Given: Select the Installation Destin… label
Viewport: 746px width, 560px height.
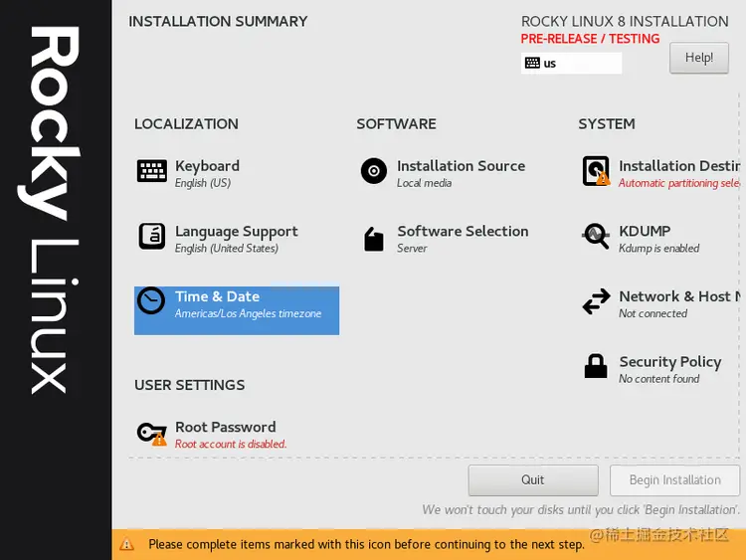Looking at the screenshot, I should coord(679,166).
